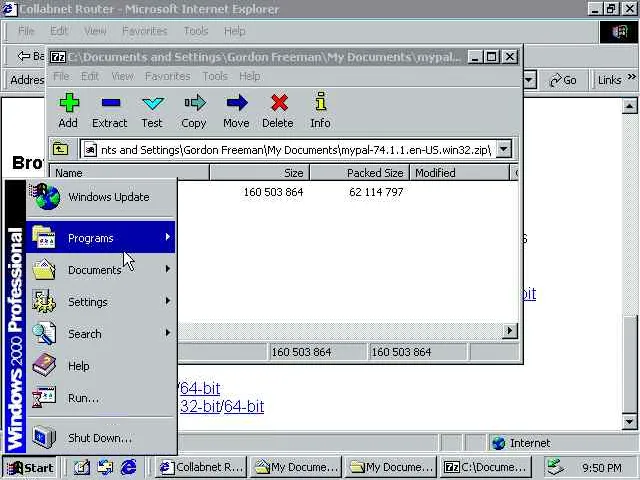Switch to Collabnet R... taskbar button

[202, 467]
